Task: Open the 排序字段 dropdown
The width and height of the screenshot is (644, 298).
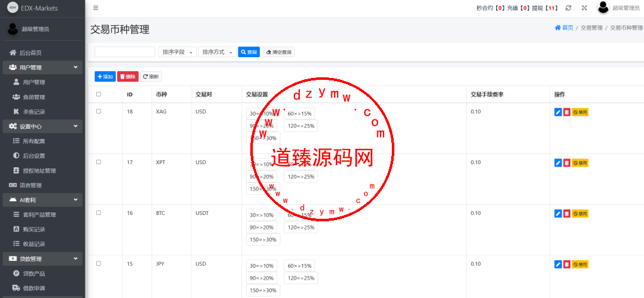Action: (x=177, y=52)
